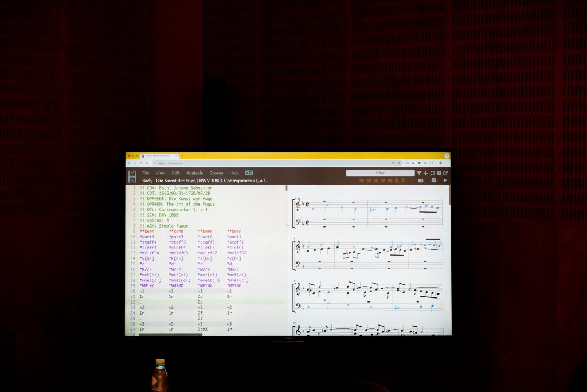Open the Scores menu
Image resolution: width=587 pixels, height=392 pixels.
[x=216, y=173]
